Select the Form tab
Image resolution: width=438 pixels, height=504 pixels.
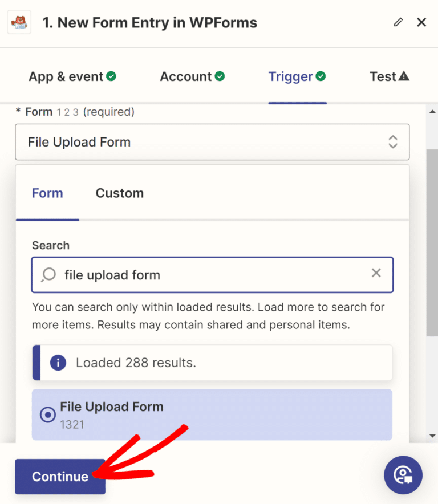tap(47, 193)
